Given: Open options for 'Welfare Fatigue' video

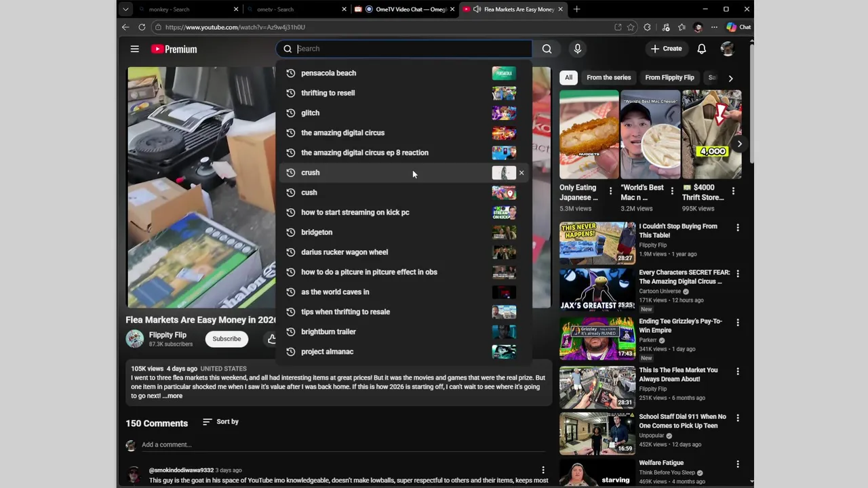Looking at the screenshot, I should [738, 464].
